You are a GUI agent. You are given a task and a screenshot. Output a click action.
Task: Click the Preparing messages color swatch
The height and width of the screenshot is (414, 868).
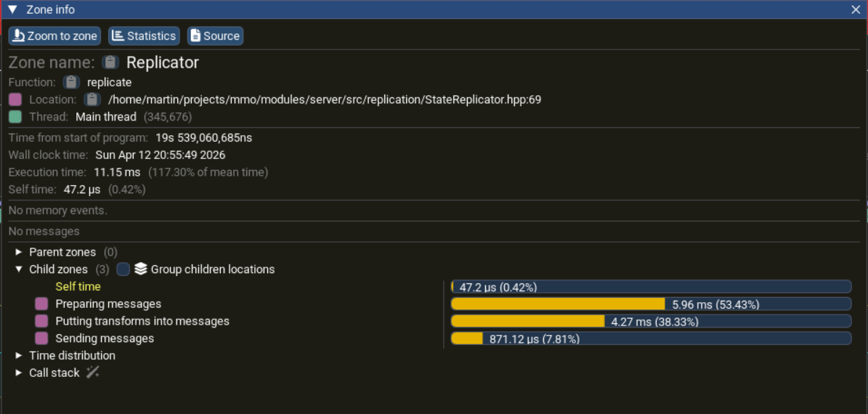pos(41,304)
